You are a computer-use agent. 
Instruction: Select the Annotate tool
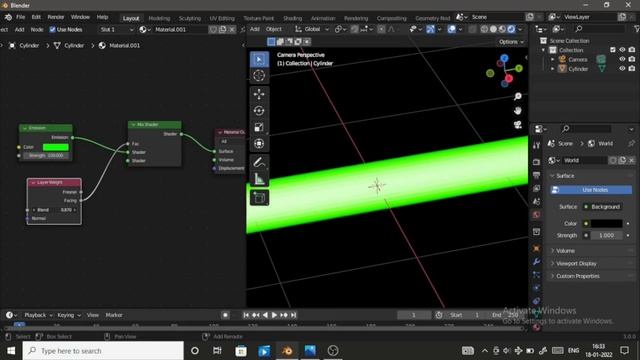coord(259,162)
